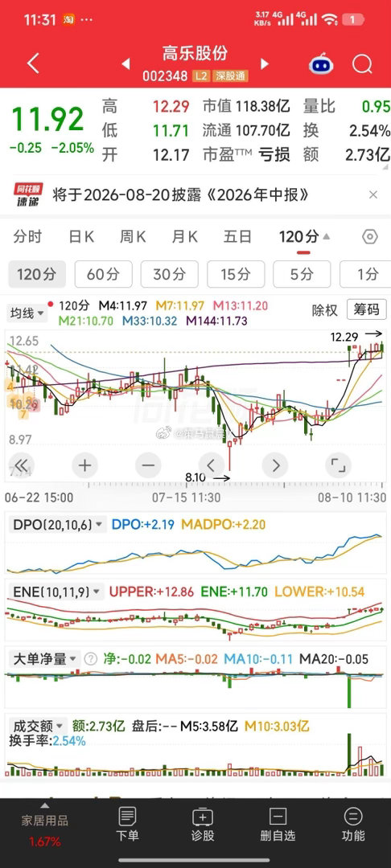The width and height of the screenshot is (391, 868).
Task: Switch to 分时 tab
Action: tap(27, 237)
